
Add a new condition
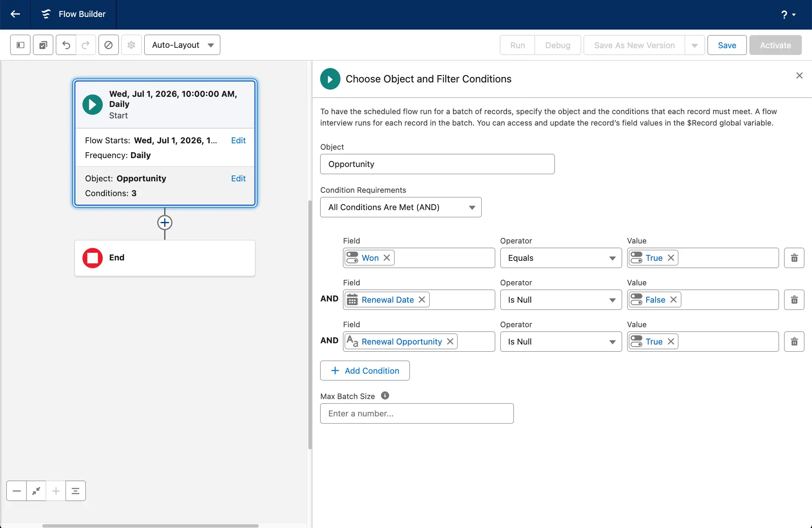(x=365, y=371)
